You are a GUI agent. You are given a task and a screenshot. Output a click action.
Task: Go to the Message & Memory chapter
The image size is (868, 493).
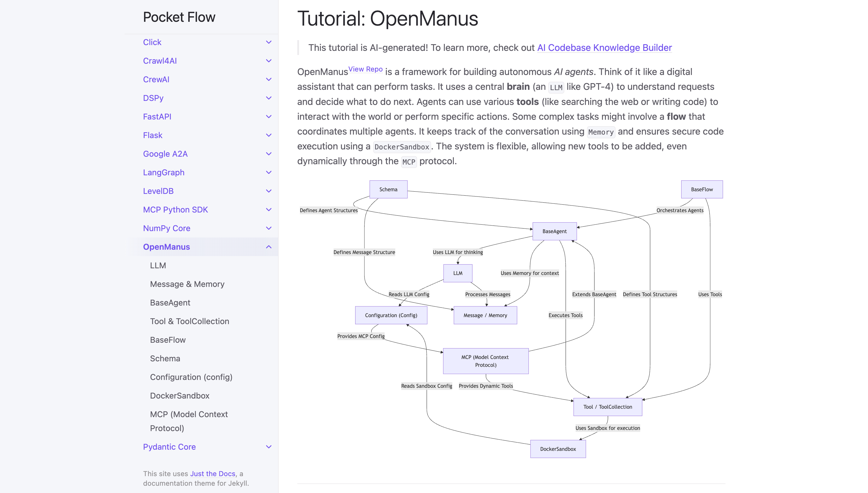(x=187, y=284)
